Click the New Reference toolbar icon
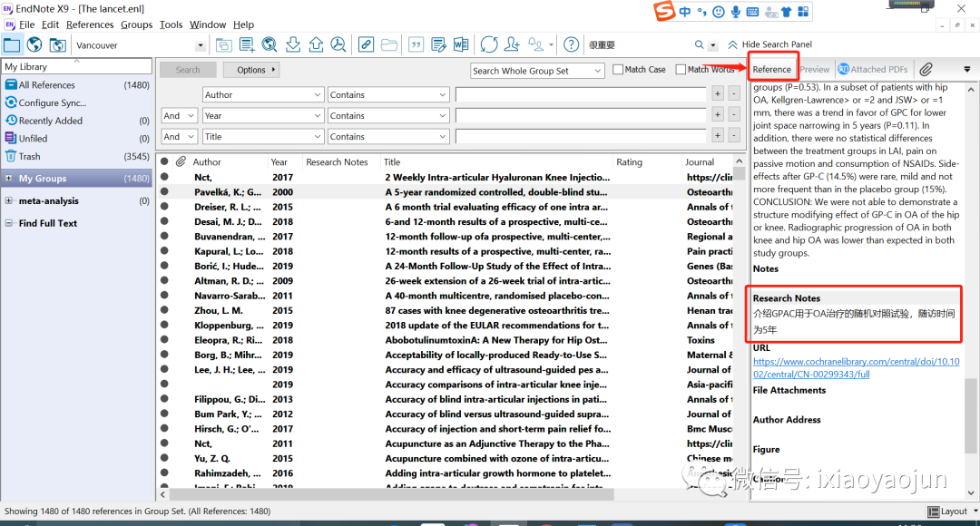The width and height of the screenshot is (980, 526). [x=247, y=45]
